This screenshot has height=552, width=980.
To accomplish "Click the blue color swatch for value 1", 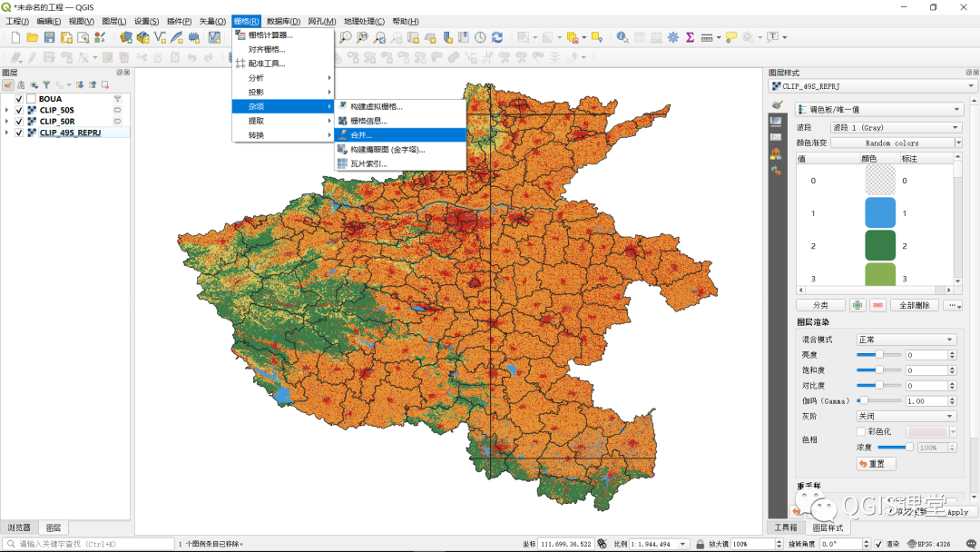I will (x=880, y=213).
